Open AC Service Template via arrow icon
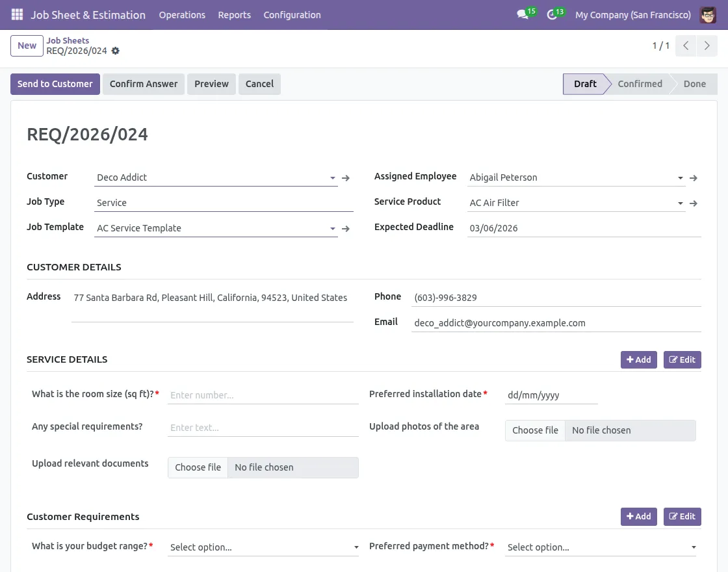This screenshot has width=728, height=572. 346,228
